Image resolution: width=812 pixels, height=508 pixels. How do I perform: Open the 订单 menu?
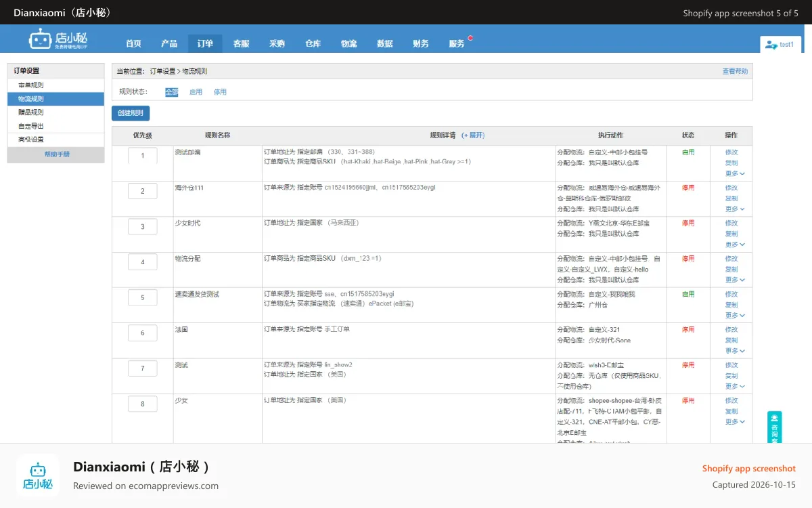point(205,43)
